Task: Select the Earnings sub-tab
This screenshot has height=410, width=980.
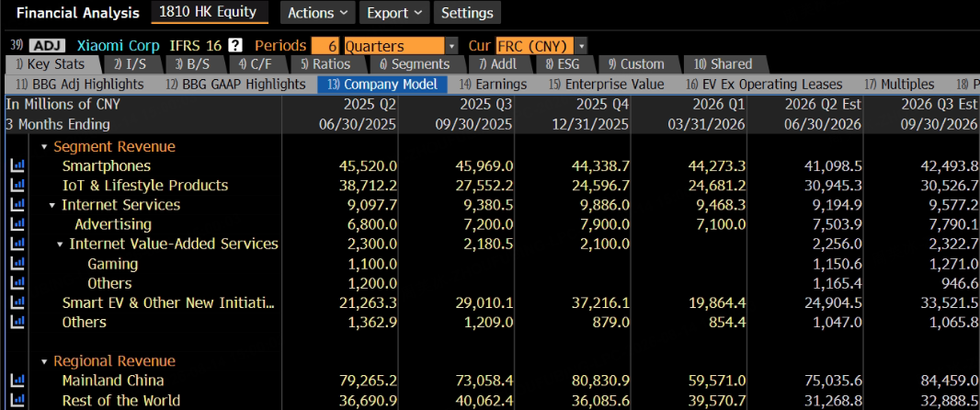Action: click(494, 84)
